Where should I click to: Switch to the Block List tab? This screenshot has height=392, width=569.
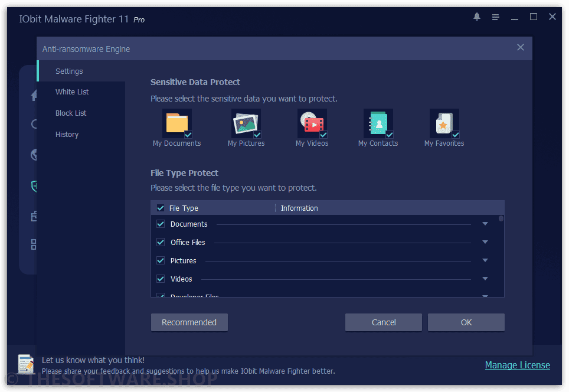[81, 113]
